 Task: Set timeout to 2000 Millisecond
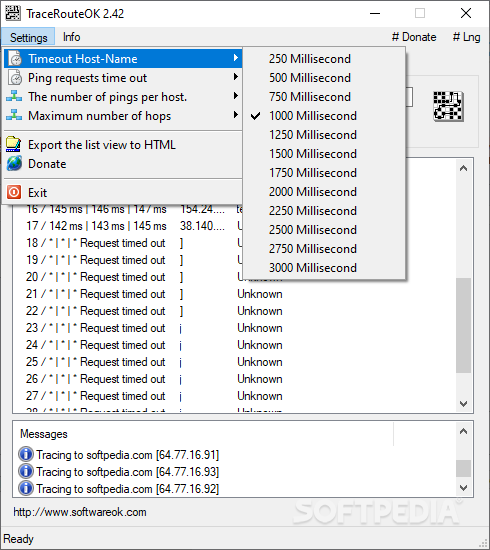coord(324,192)
